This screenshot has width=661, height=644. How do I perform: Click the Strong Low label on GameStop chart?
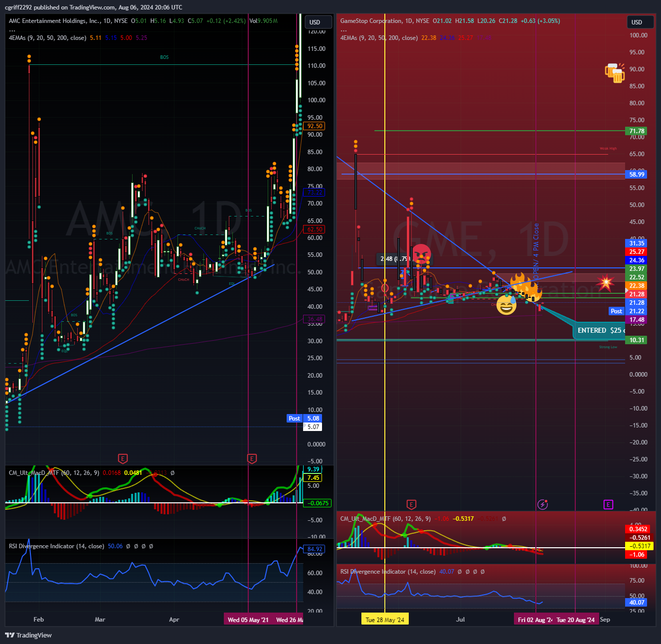pyautogui.click(x=608, y=347)
